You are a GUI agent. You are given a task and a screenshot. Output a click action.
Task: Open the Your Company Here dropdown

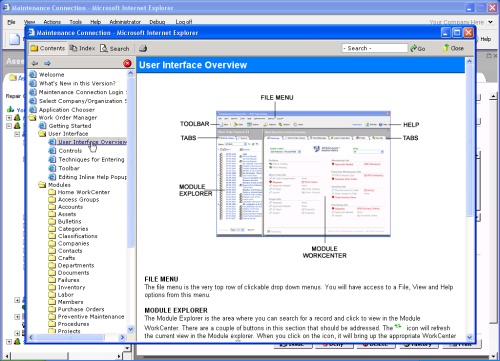click(x=490, y=22)
